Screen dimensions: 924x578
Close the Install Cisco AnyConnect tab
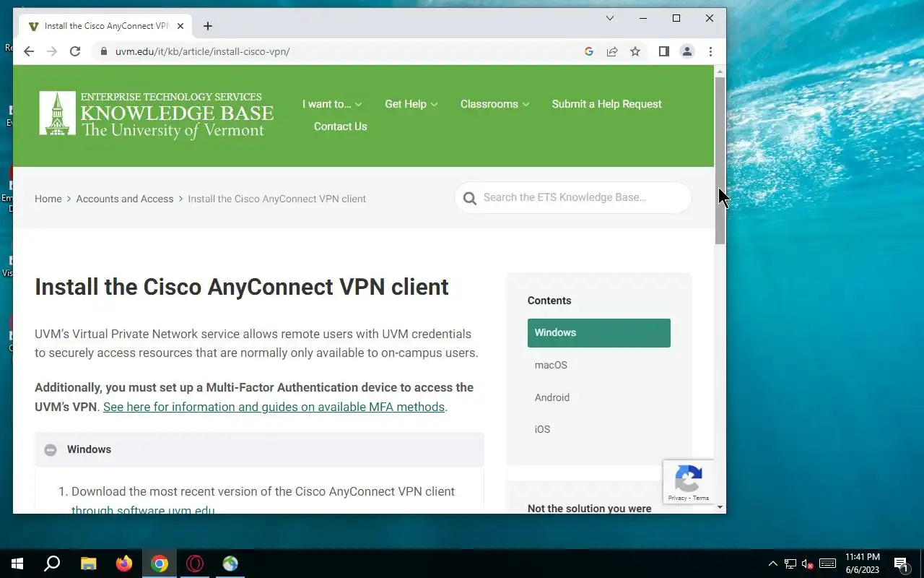pyautogui.click(x=180, y=26)
